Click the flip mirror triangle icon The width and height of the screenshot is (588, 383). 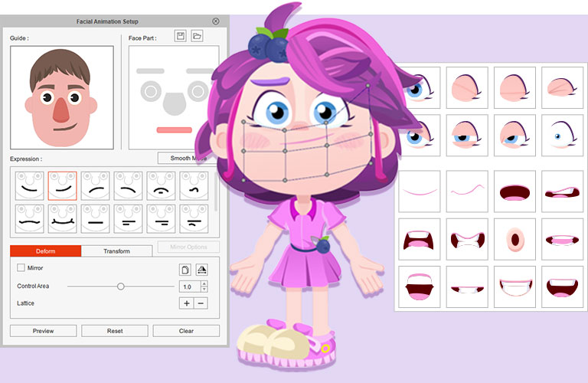click(202, 269)
